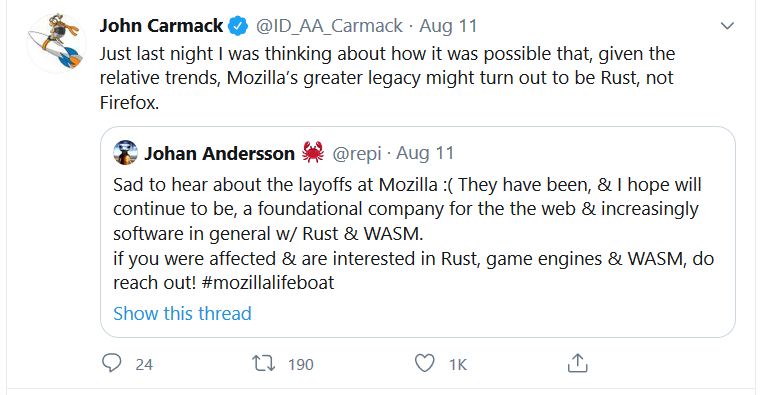Open the John Carmack display name
This screenshot has height=395, width=765.
pyautogui.click(x=161, y=26)
